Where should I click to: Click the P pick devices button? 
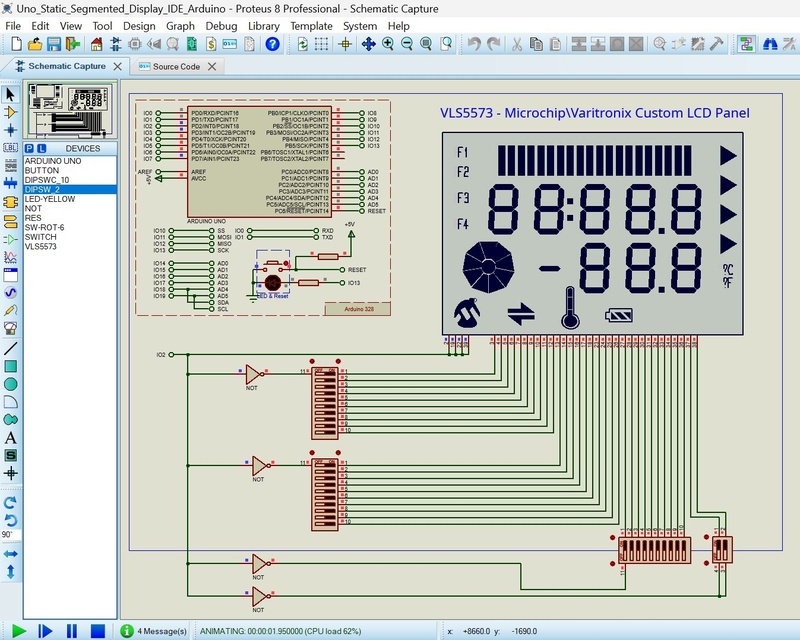click(x=29, y=148)
